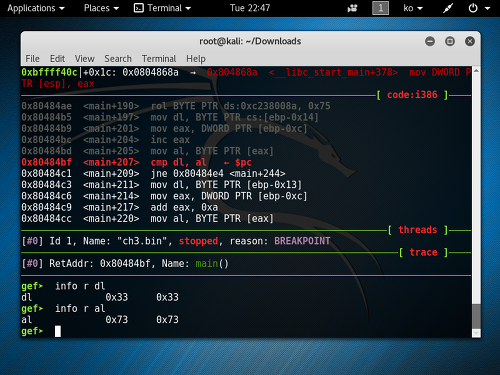The width and height of the screenshot is (500, 375).
Task: Open the Terminal app menu in top bar
Action: 162,8
